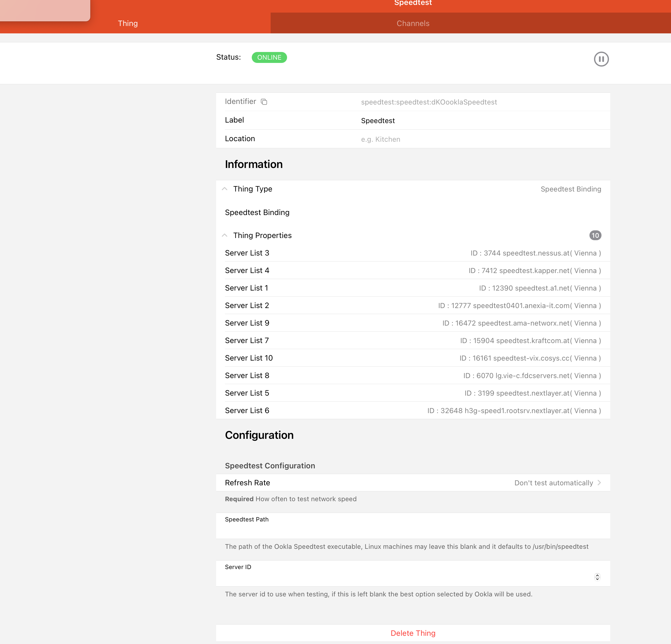Image resolution: width=671 pixels, height=644 pixels.
Task: Copy the identifier with copy icon
Action: [264, 101]
